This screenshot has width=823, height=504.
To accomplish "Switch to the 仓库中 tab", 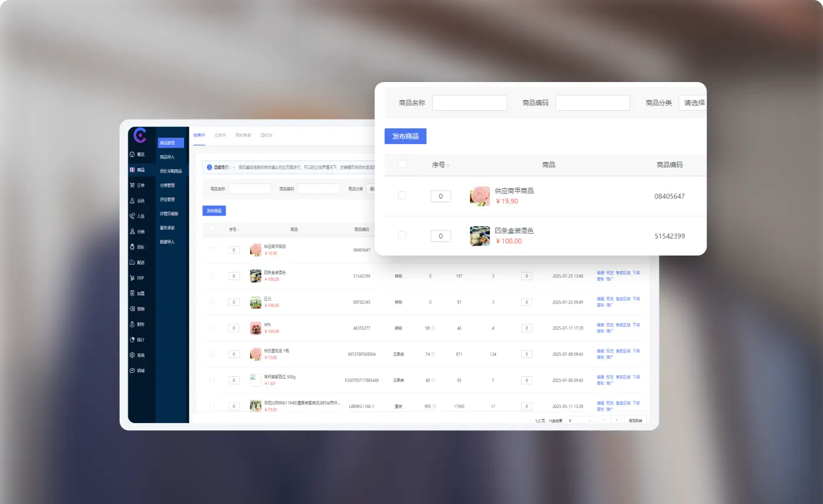I will point(220,135).
